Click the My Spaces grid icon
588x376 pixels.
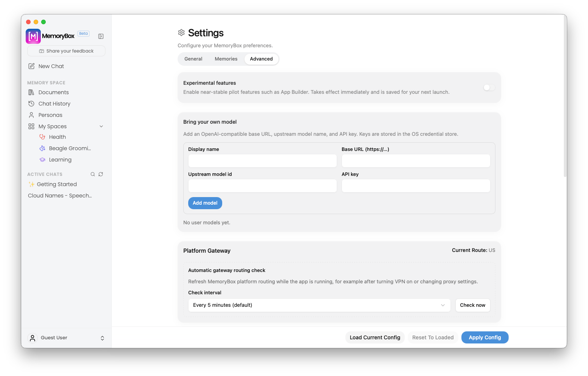[31, 126]
